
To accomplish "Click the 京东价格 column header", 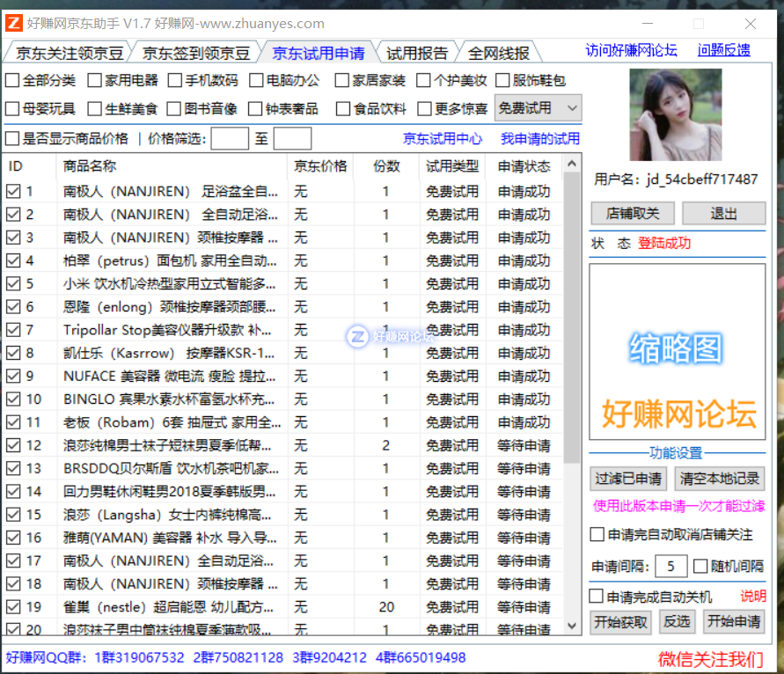I will pyautogui.click(x=320, y=166).
